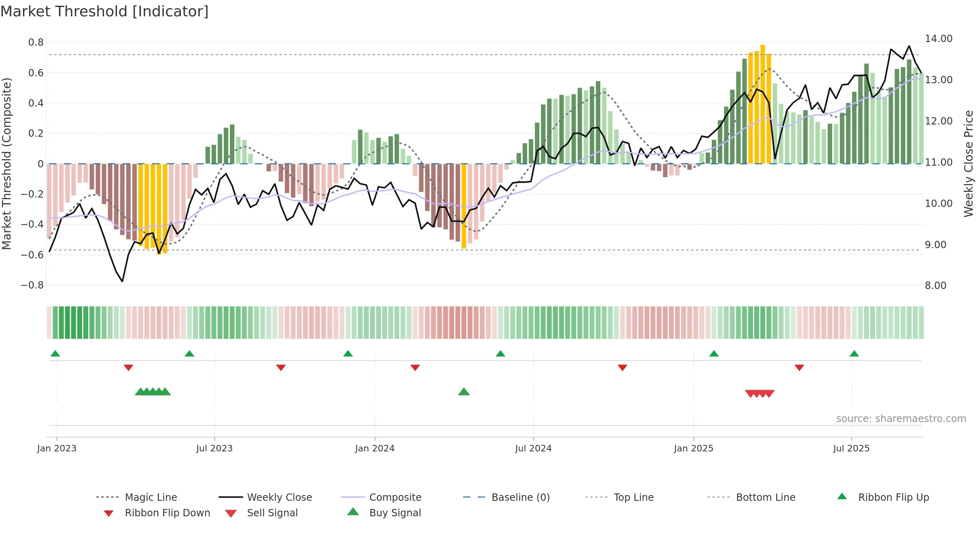980x551 pixels.
Task: Click the 0 left axis tick label
Action: pyautogui.click(x=40, y=164)
